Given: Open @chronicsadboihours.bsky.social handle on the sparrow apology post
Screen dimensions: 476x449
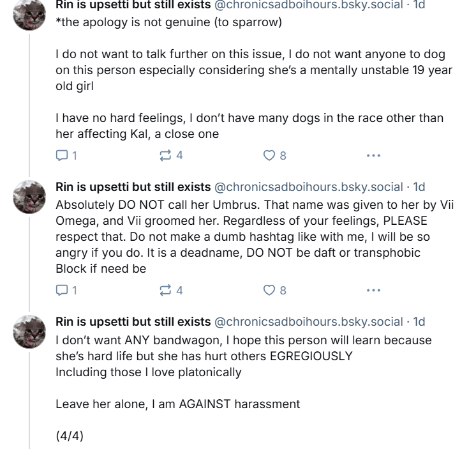Looking at the screenshot, I should 309,5.
